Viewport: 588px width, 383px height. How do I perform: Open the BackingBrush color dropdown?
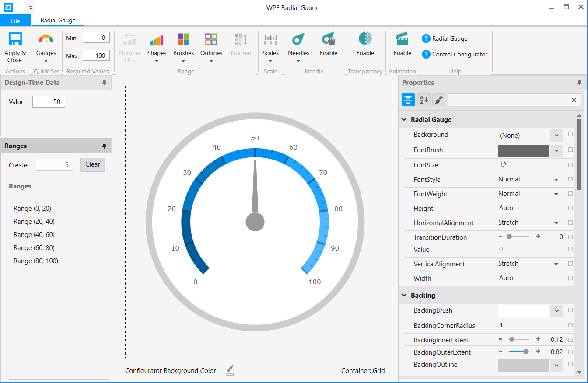point(556,311)
